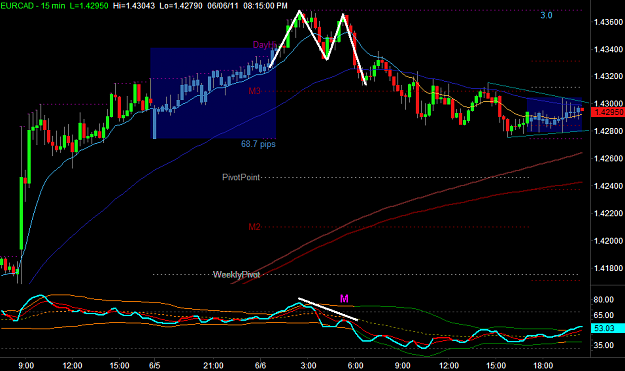The width and height of the screenshot is (625, 371).
Task: Click the 35.00 indicator scale label
Action: (x=603, y=345)
